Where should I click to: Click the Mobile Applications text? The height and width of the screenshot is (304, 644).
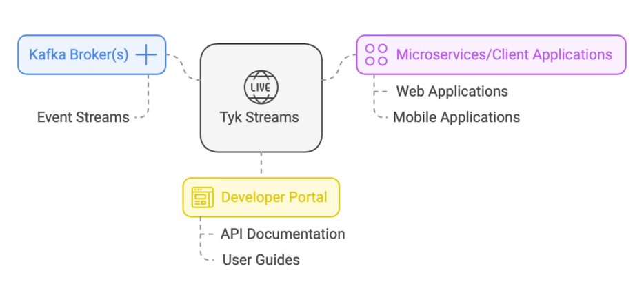click(x=456, y=117)
